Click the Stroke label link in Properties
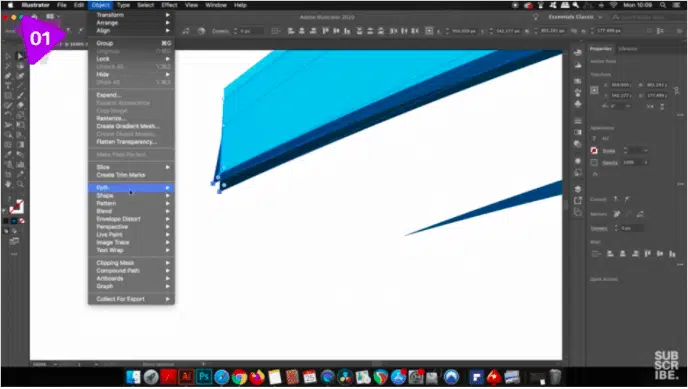 tap(609, 151)
